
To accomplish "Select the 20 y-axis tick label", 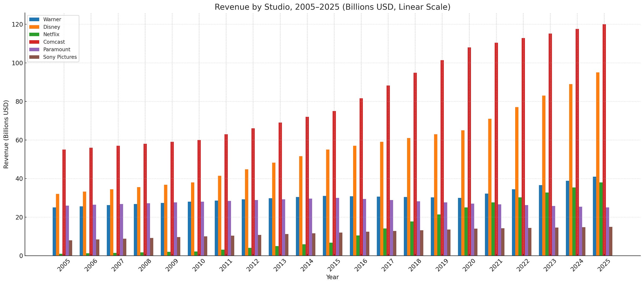I will coord(19,217).
